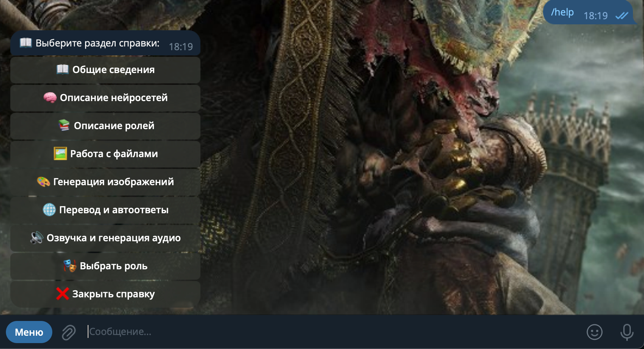Screen dimensions: 644x349
Task: Open the Общие сведения help section
Action: pos(105,70)
